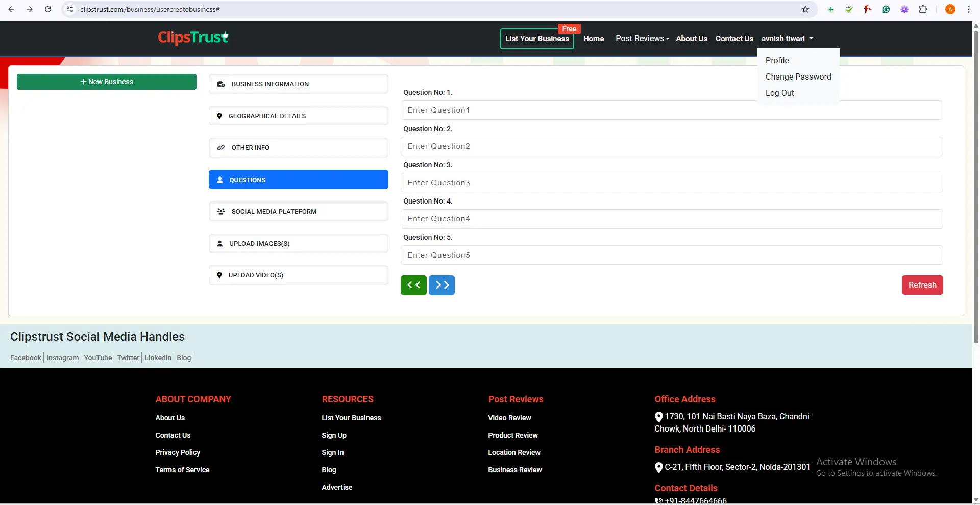Screen dimensions: 980x505
Task: Click the browser back arrow
Action: click(x=11, y=9)
